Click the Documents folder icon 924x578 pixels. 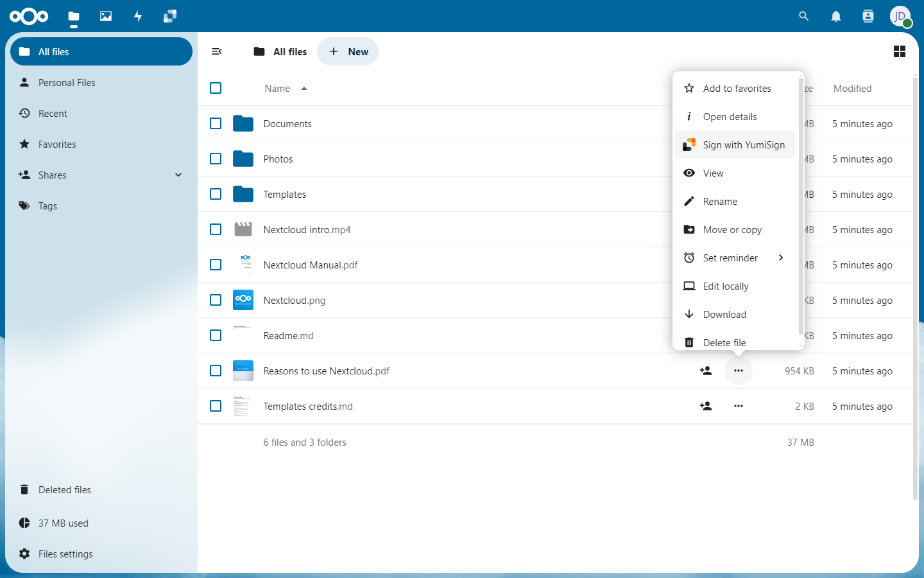click(243, 123)
